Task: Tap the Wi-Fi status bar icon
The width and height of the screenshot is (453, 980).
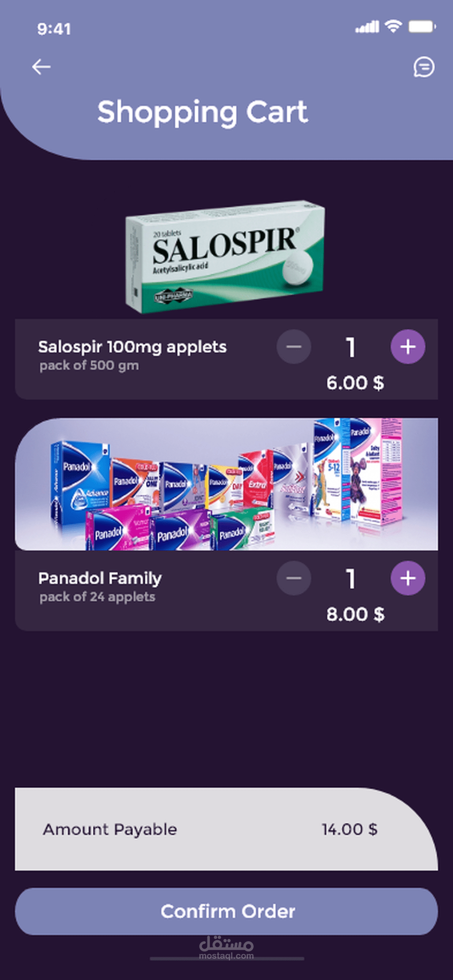Action: [x=393, y=27]
